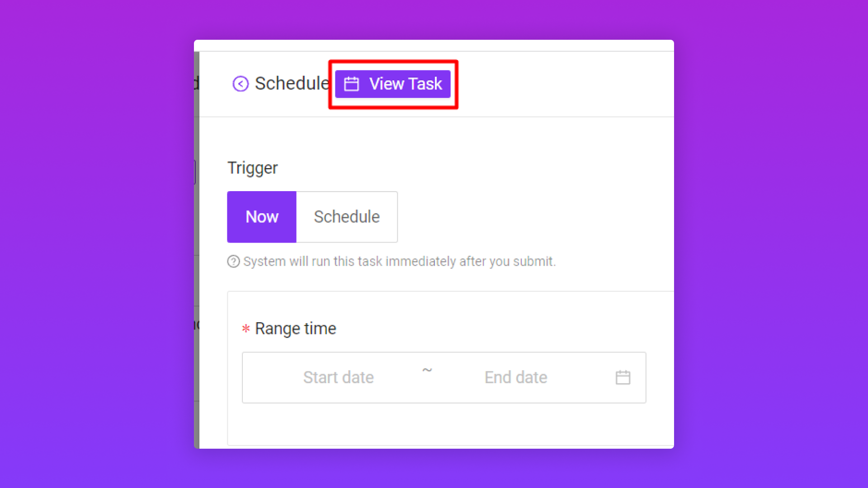
Task: Click the 'System will run this task' hint text
Action: coord(399,262)
